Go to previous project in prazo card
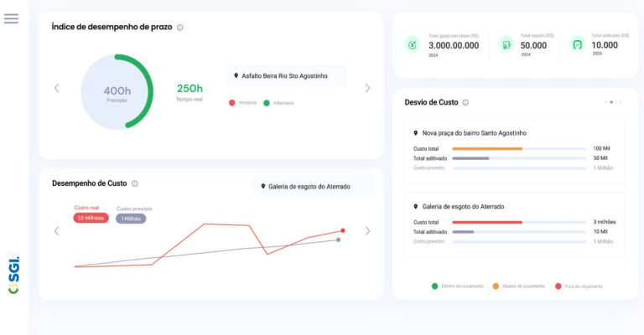 coord(56,88)
